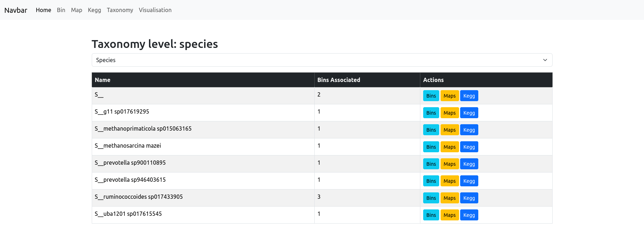Switch to the Taxonomy nav link
The height and width of the screenshot is (252, 644).
point(120,10)
